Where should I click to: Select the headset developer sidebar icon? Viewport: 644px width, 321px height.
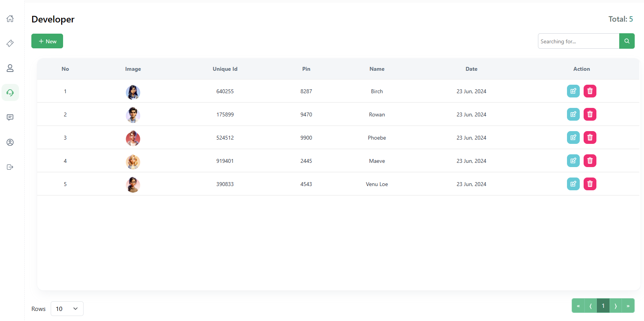[x=10, y=93]
